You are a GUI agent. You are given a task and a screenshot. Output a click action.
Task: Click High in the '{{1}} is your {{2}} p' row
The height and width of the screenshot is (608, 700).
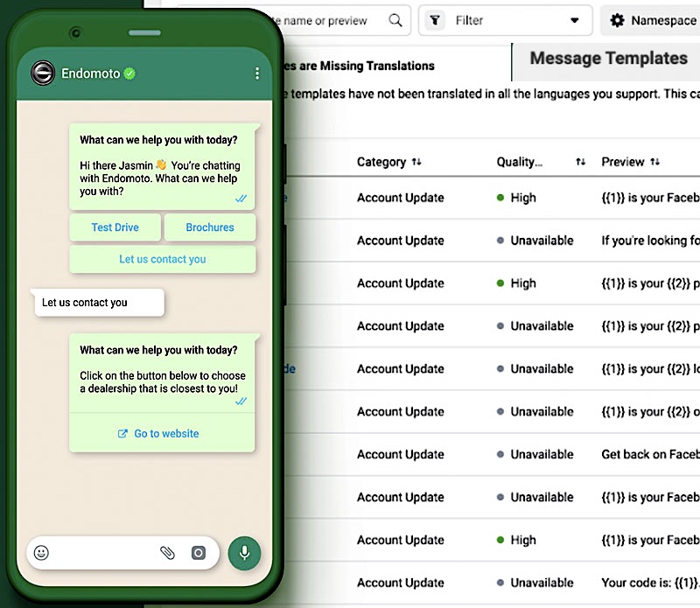(523, 283)
